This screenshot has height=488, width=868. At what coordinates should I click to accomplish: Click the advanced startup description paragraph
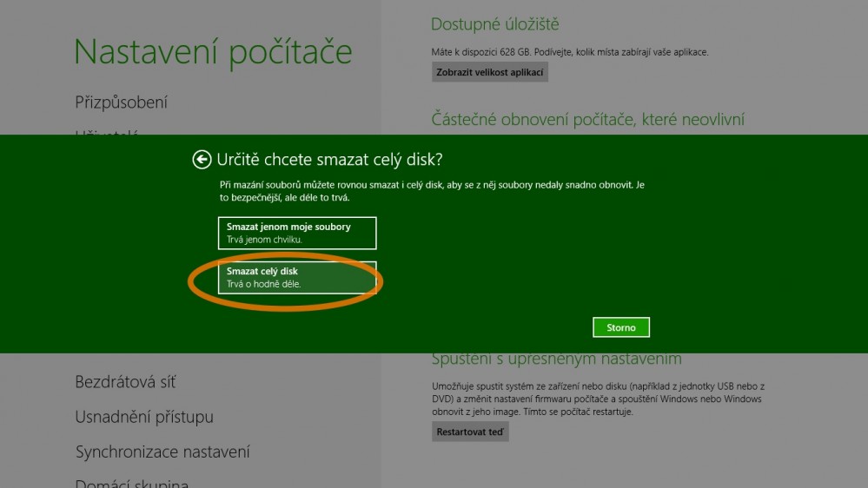597,399
